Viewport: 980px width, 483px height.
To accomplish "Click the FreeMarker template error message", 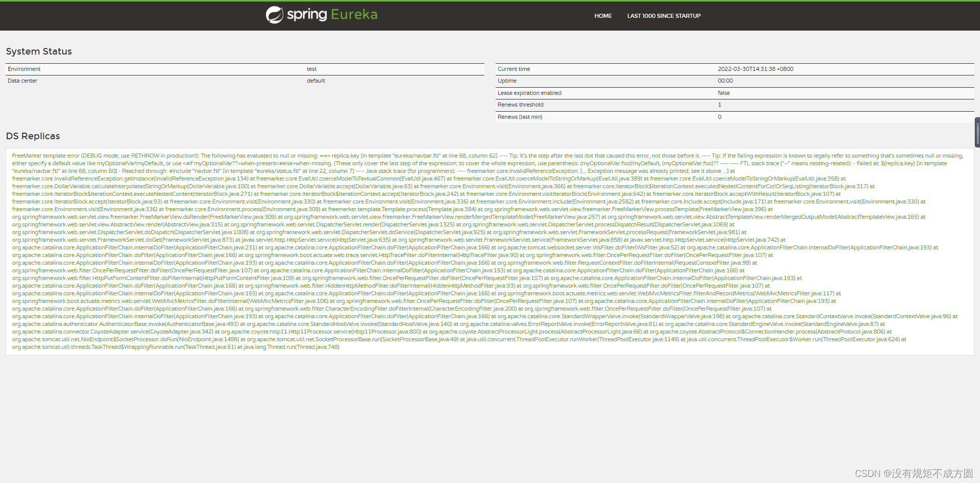I will point(489,251).
